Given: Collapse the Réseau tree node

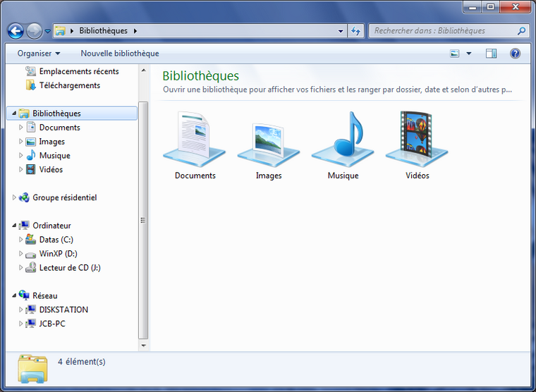Looking at the screenshot, I should point(14,295).
